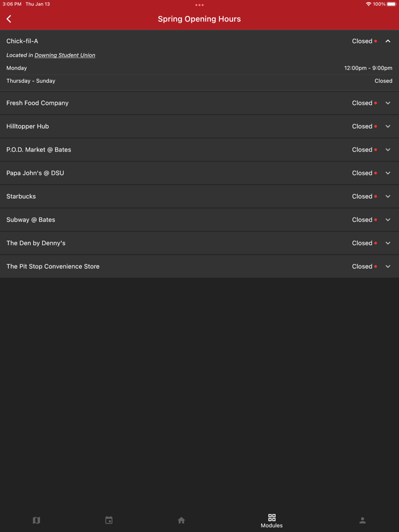Tap the battery icon in status bar
This screenshot has width=399, height=532.
tap(392, 4)
